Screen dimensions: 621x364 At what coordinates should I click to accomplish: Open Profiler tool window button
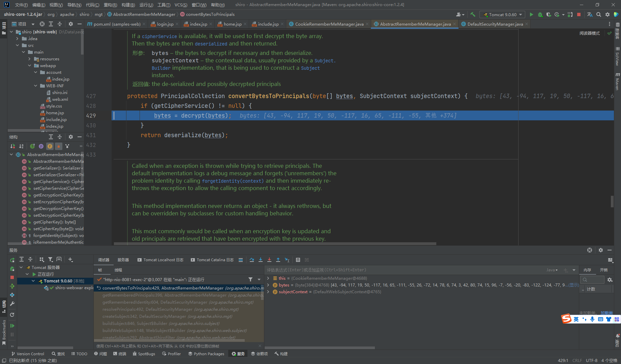[171, 354]
